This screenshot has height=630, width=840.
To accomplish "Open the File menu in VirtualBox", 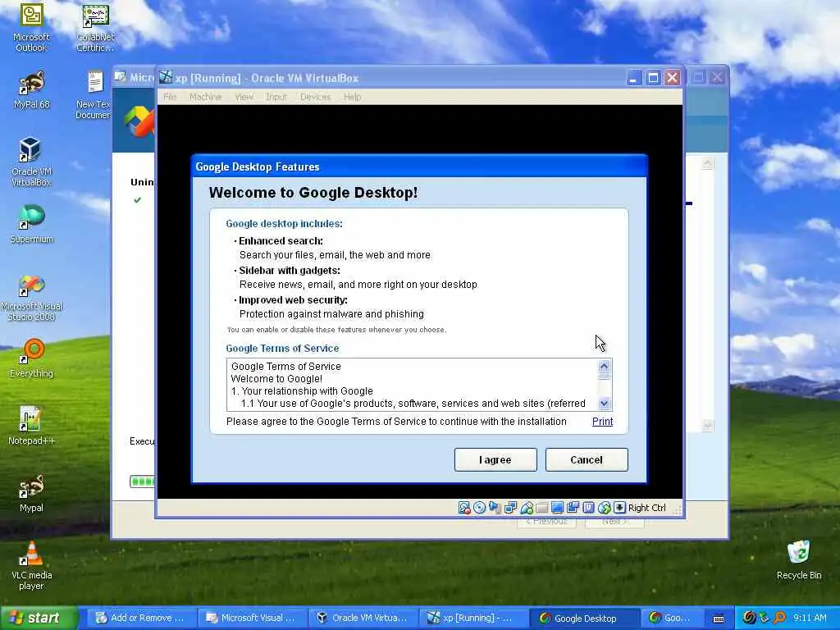I will pyautogui.click(x=170, y=97).
